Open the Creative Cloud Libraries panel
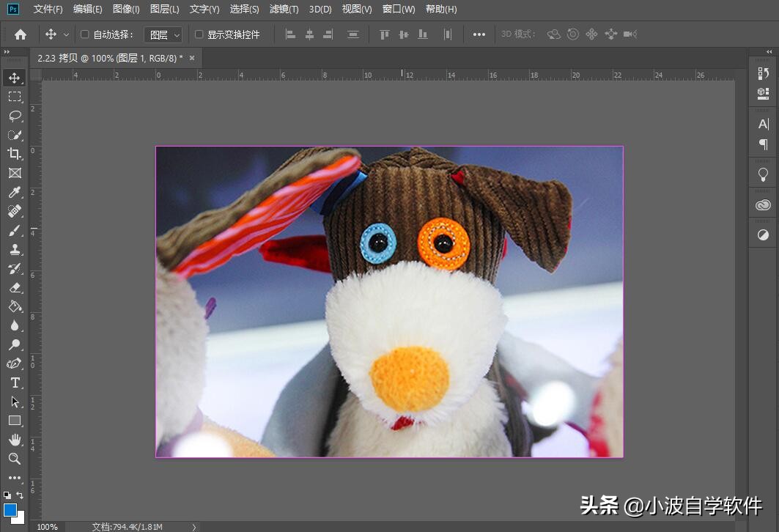The image size is (779, 532). pyautogui.click(x=763, y=204)
